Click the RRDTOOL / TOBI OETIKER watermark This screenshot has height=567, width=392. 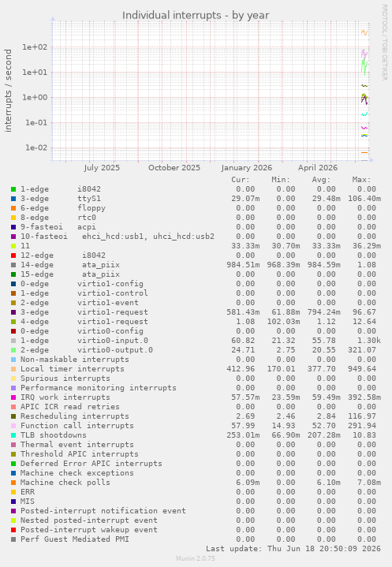(384, 43)
